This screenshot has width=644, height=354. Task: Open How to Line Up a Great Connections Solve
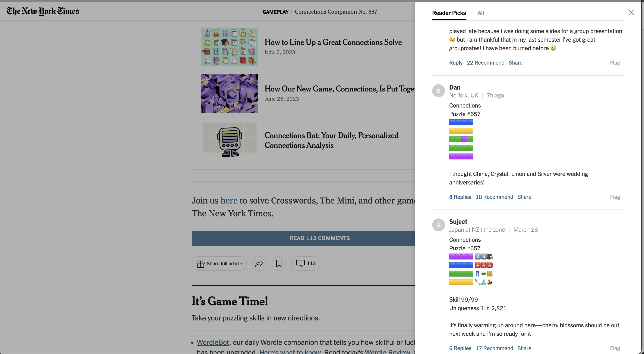click(x=333, y=42)
